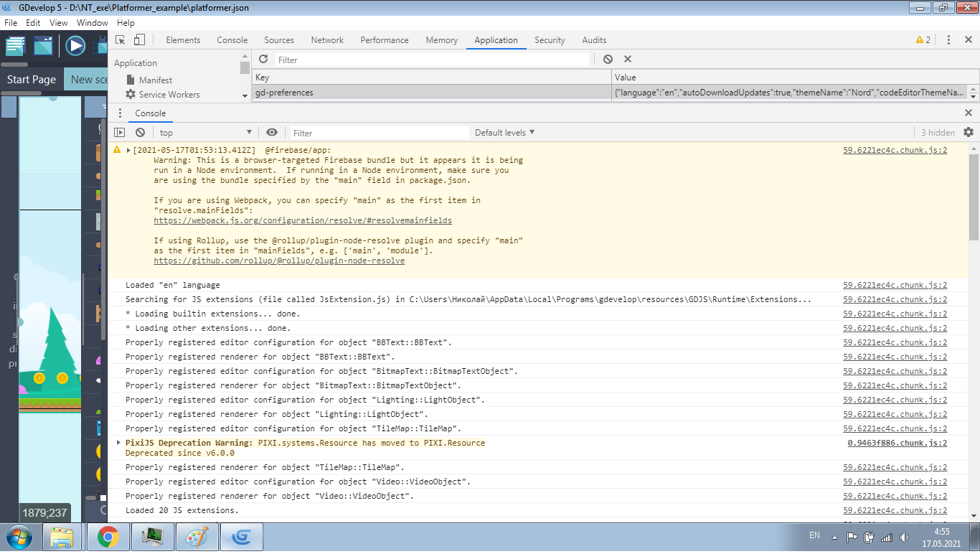
Task: Select the Application tab
Action: tap(496, 40)
